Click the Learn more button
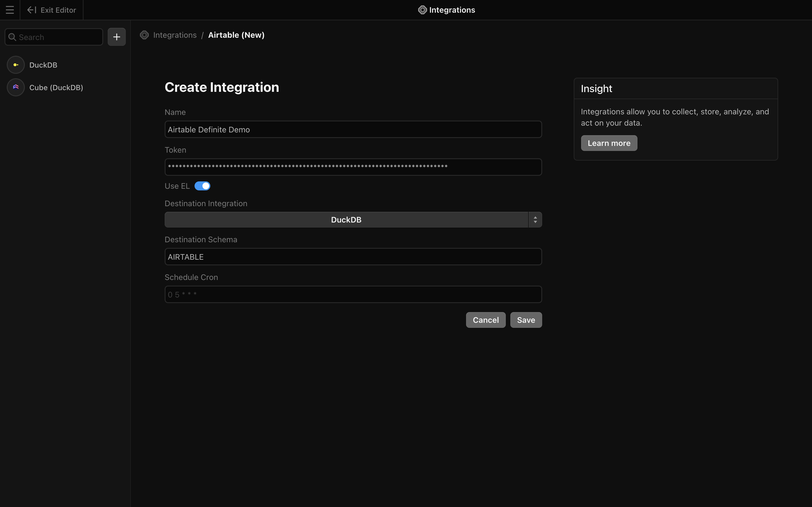 [609, 143]
